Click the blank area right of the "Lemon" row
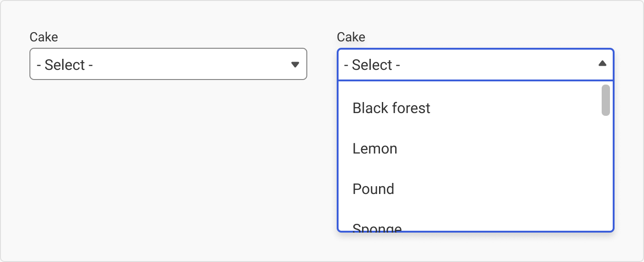644x262 pixels. [497, 148]
